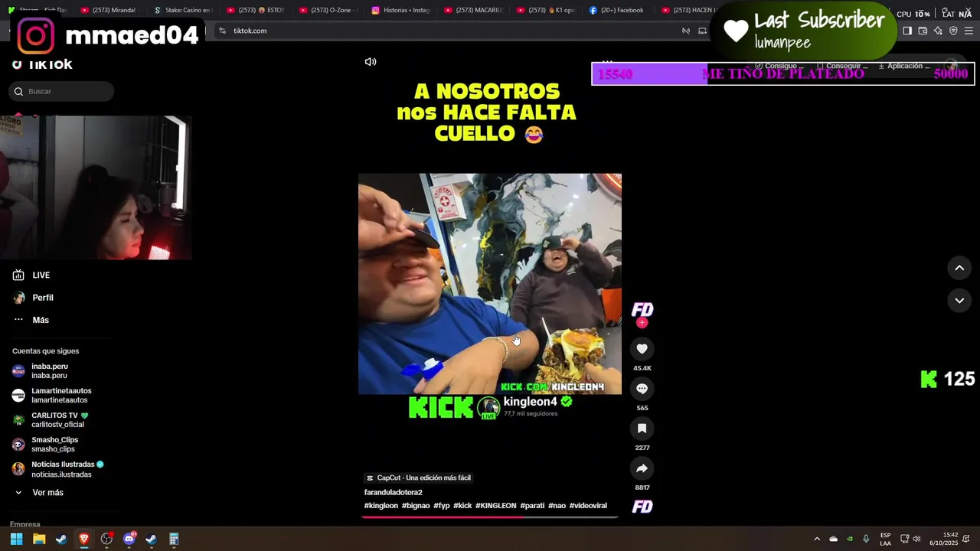Viewport: 980px width, 551px height.
Task: Click the TikTok video to pause it
Action: point(490,284)
